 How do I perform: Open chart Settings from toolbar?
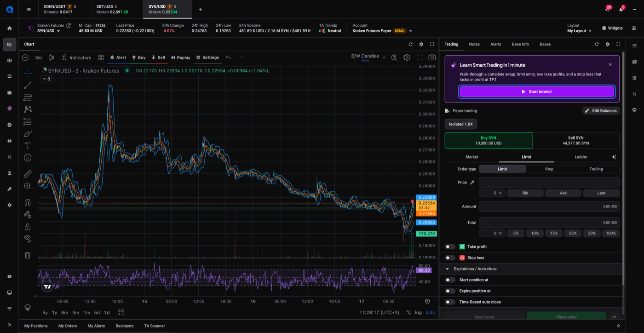tap(207, 57)
